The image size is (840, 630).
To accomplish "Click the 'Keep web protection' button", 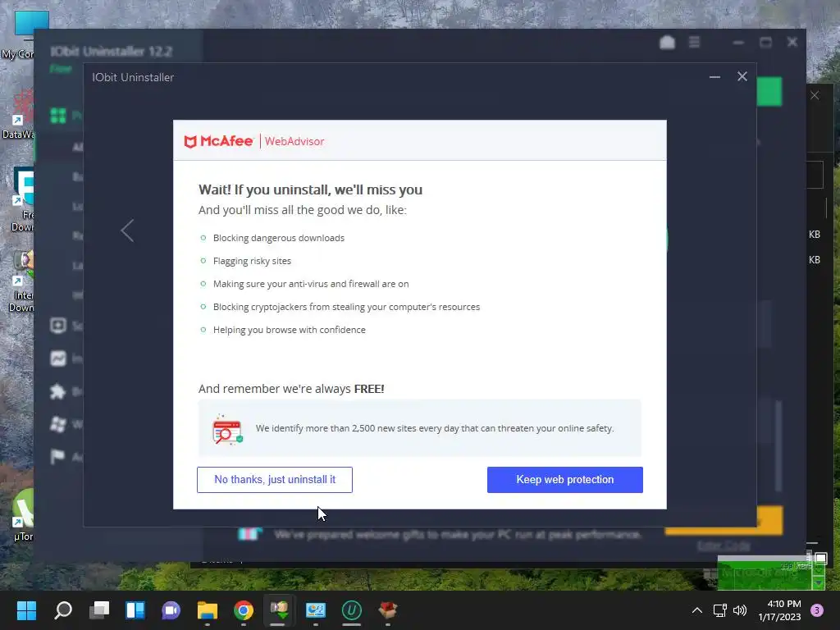I will point(564,479).
